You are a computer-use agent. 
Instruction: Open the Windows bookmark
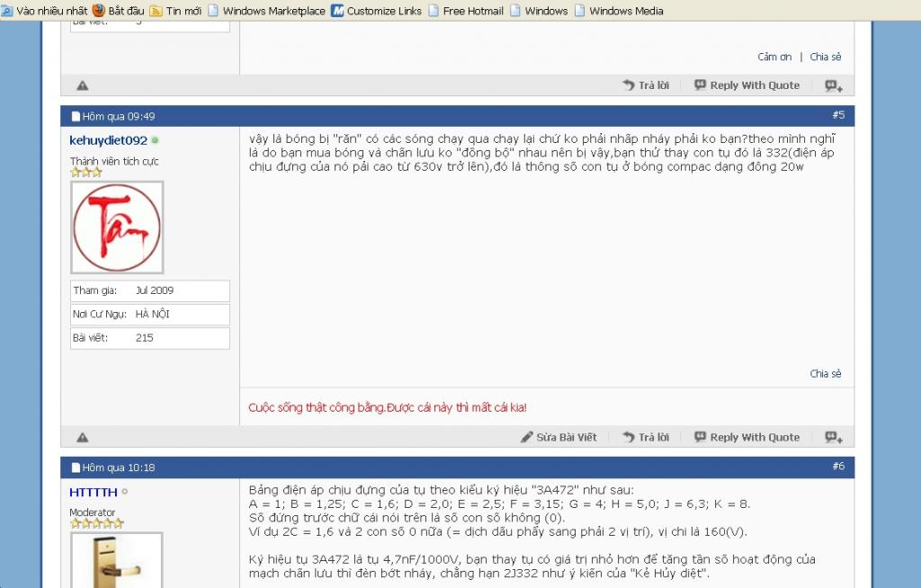[x=540, y=11]
